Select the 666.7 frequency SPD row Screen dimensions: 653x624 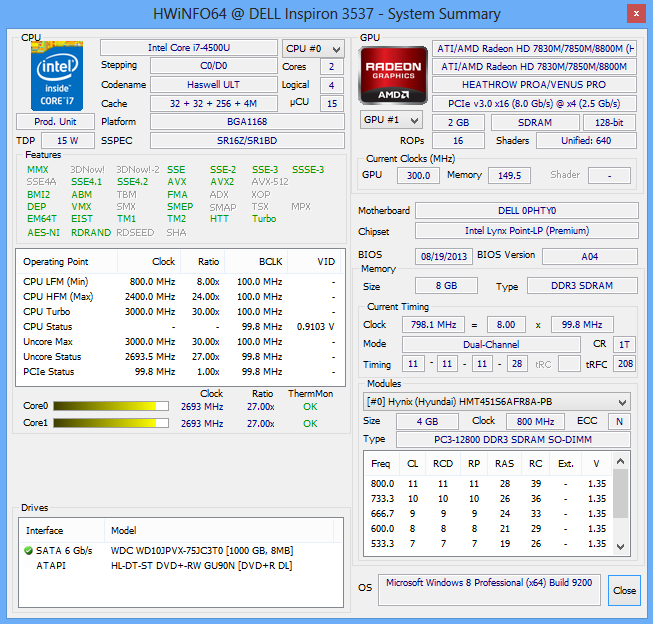point(488,514)
